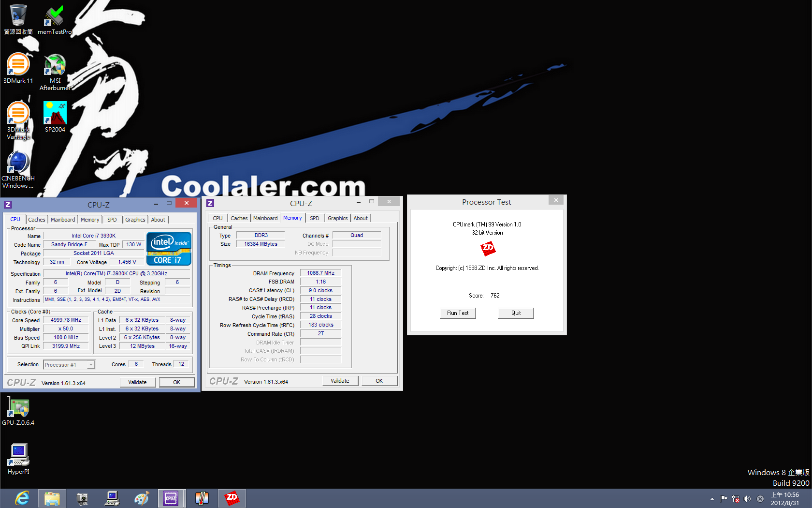Open 3DMark Vantage desktop shortcut

(x=18, y=120)
